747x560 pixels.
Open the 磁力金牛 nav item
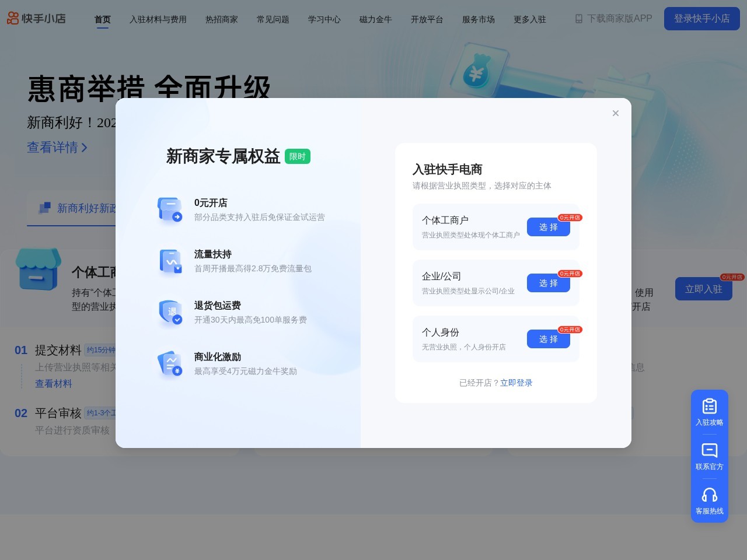pyautogui.click(x=376, y=19)
